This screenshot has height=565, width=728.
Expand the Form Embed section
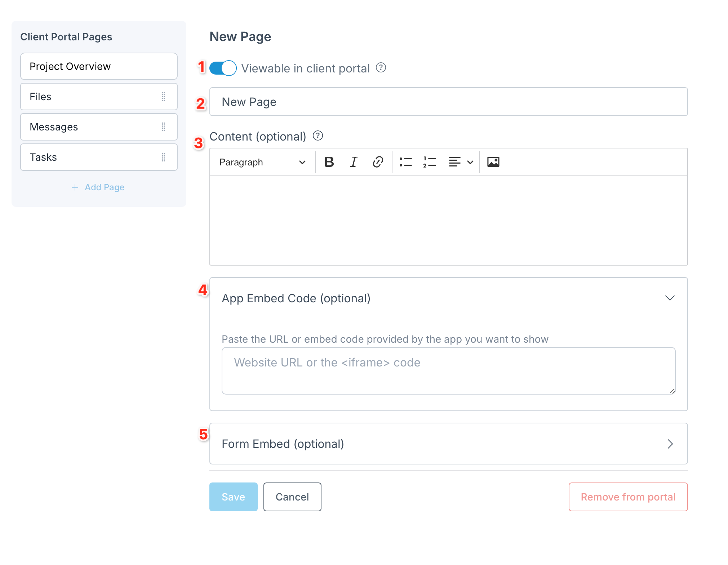coord(670,444)
